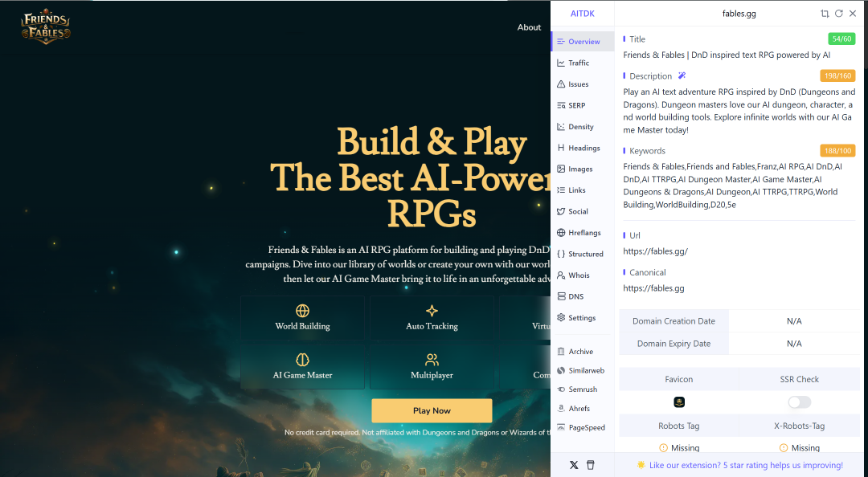The image size is (868, 477).
Task: Open the Hreflangs section
Action: point(583,232)
